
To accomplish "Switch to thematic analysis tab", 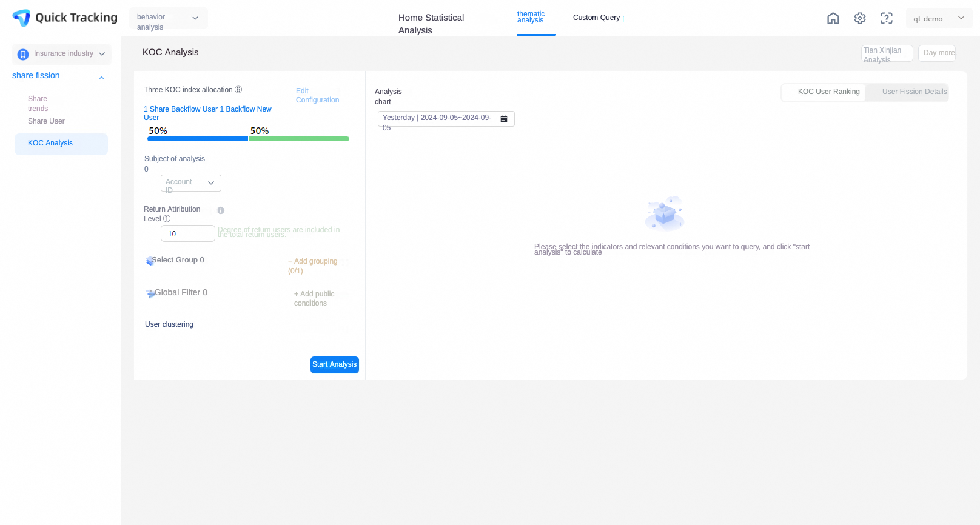I will pos(531,17).
